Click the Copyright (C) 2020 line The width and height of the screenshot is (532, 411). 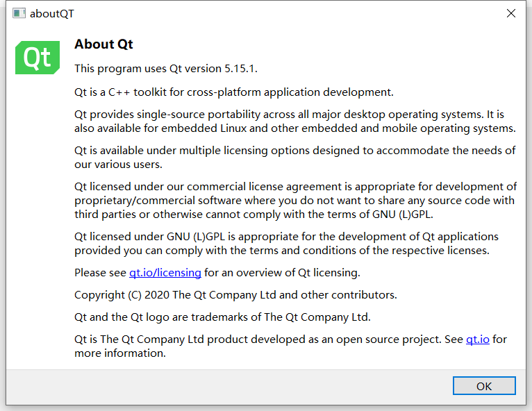(235, 294)
